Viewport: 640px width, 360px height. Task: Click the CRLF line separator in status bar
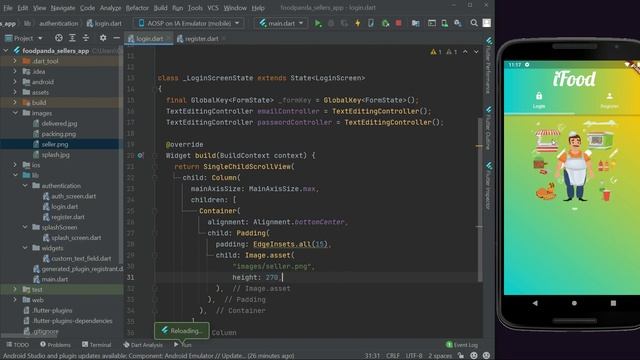393,356
